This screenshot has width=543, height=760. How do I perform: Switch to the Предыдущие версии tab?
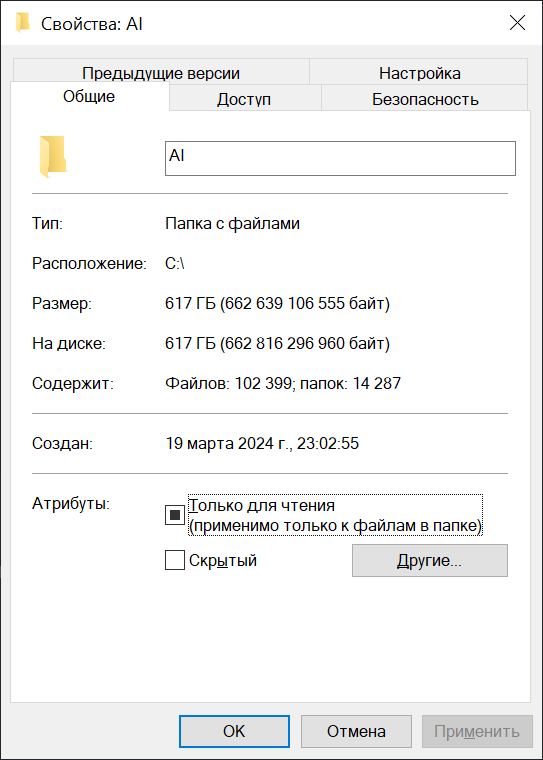[161, 73]
